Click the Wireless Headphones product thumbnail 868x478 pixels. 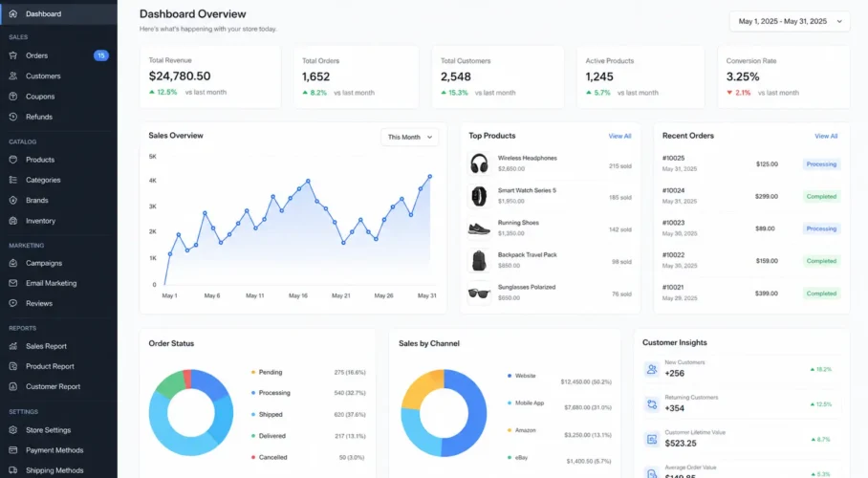tap(479, 163)
